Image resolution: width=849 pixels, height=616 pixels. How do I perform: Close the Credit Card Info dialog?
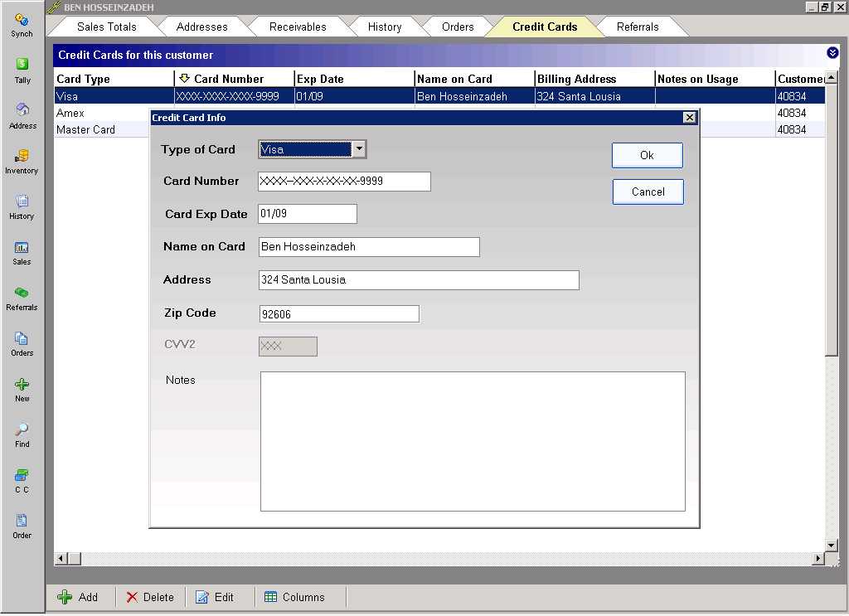pyautogui.click(x=689, y=118)
